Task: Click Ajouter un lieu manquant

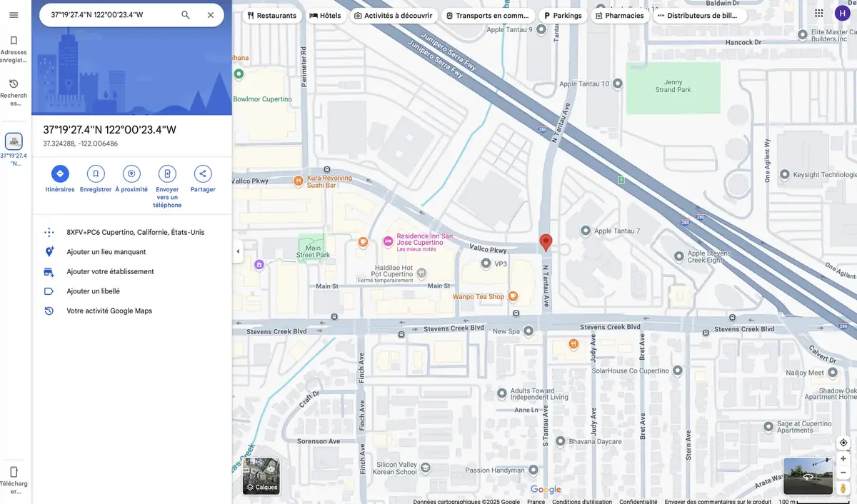Action: pos(106,252)
